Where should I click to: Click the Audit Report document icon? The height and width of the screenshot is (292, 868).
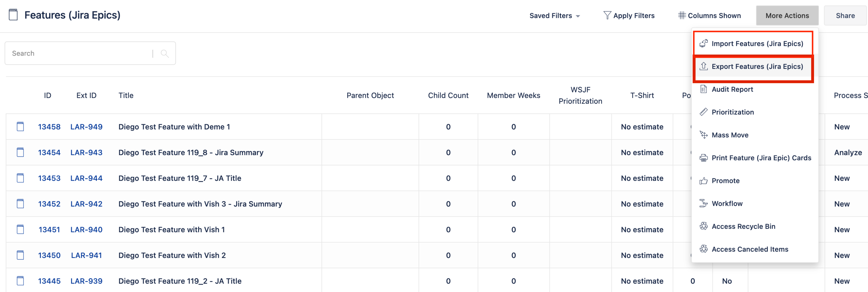pyautogui.click(x=703, y=89)
